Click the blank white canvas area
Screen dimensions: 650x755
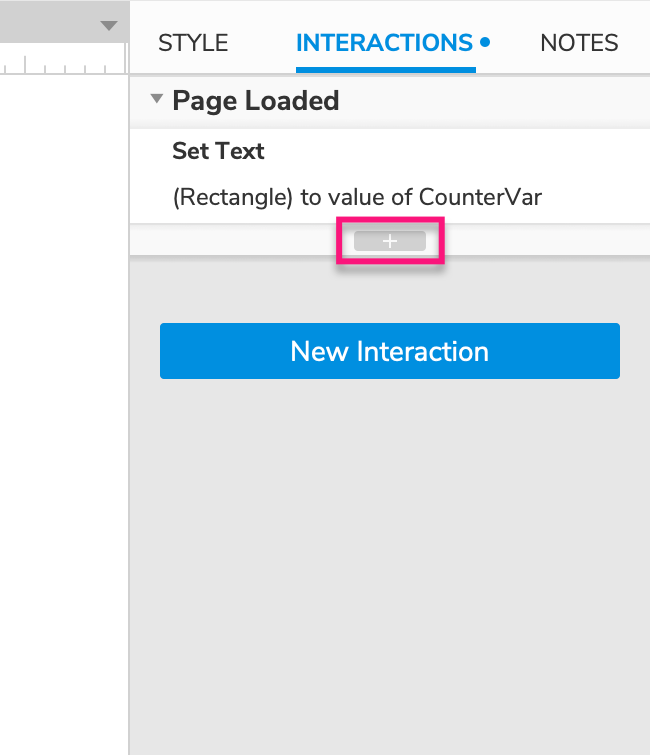point(60,400)
